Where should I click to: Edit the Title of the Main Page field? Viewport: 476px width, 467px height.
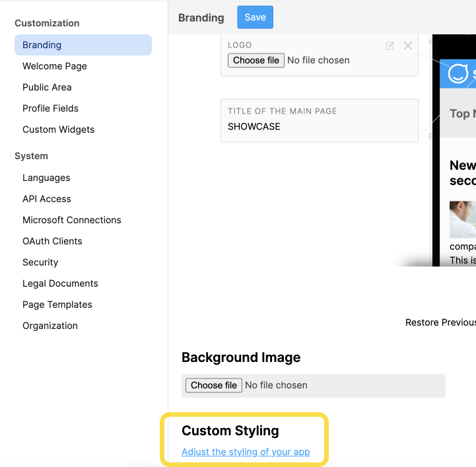(320, 120)
